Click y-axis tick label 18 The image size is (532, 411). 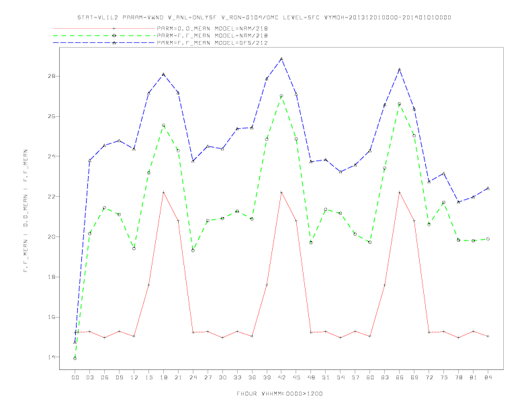pyautogui.click(x=52, y=277)
